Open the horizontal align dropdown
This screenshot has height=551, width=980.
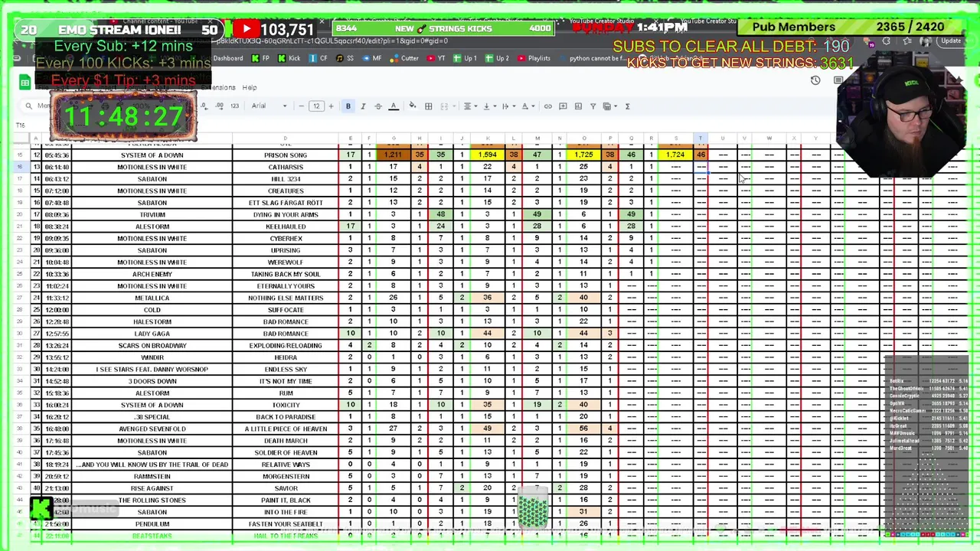[x=469, y=106]
